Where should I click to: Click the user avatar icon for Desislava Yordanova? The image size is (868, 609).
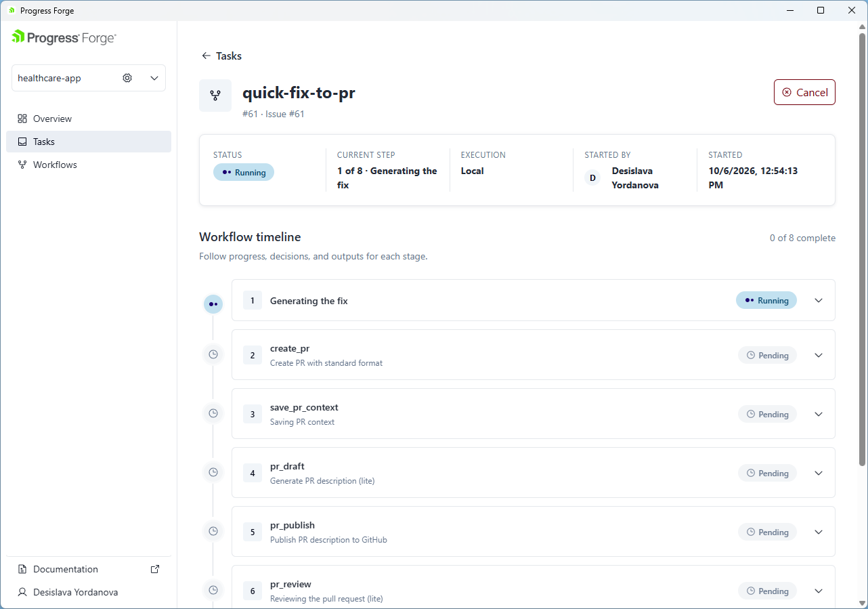coord(22,592)
